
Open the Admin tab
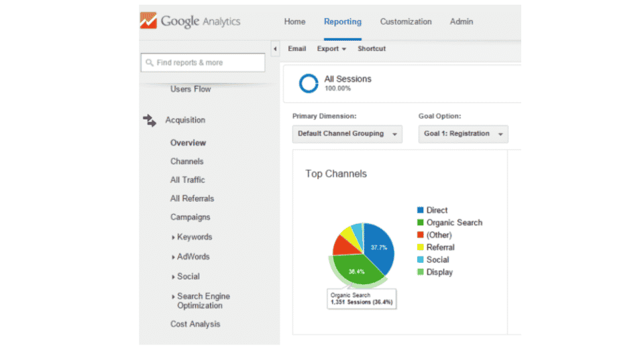pos(462,21)
